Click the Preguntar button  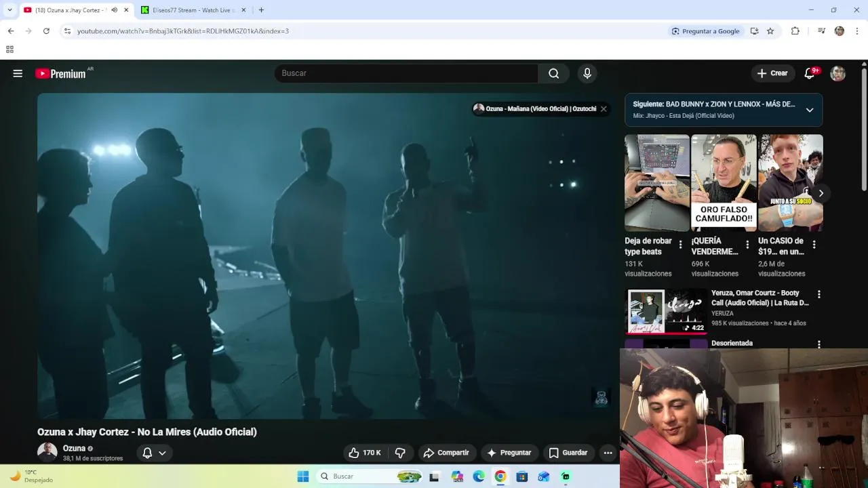coord(509,453)
